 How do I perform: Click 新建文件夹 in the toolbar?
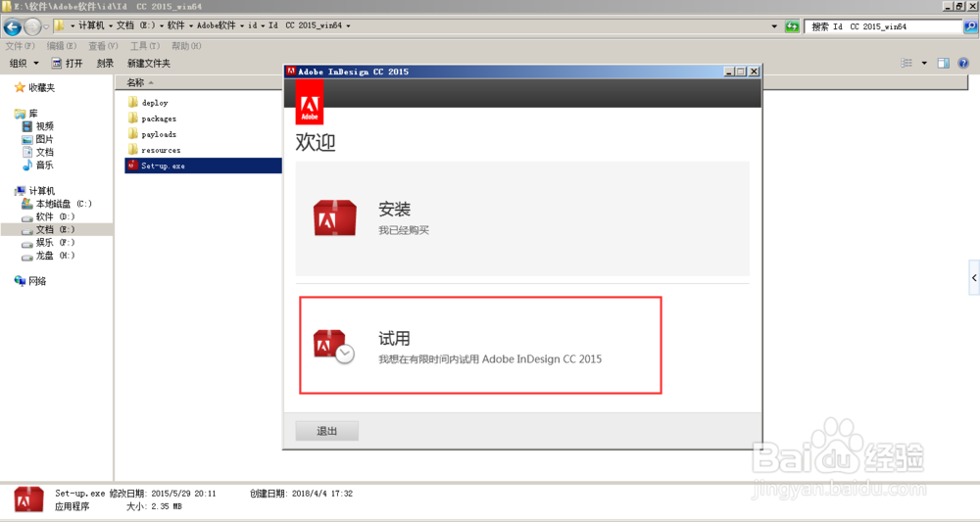[x=149, y=63]
